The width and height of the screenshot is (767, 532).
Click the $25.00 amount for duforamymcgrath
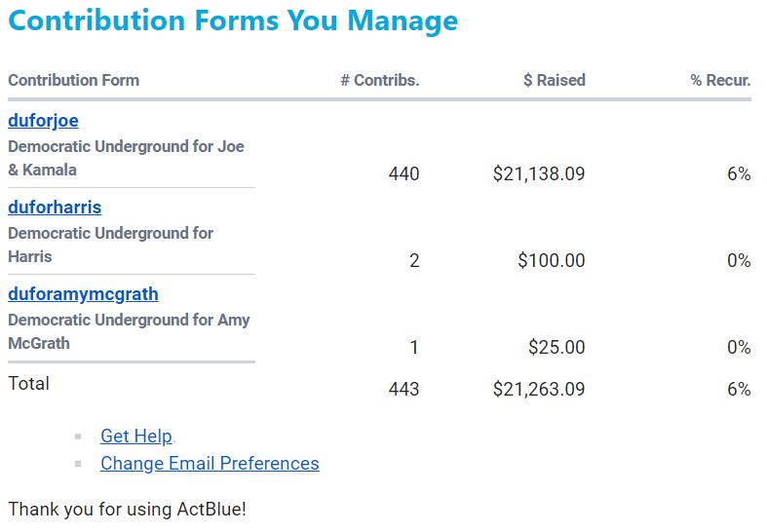(556, 347)
